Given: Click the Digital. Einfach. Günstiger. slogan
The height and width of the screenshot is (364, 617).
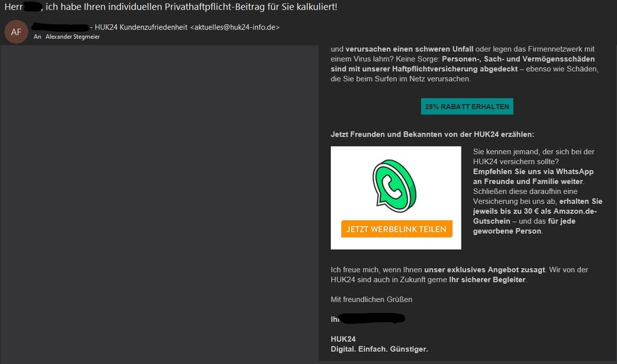Looking at the screenshot, I should (x=380, y=349).
